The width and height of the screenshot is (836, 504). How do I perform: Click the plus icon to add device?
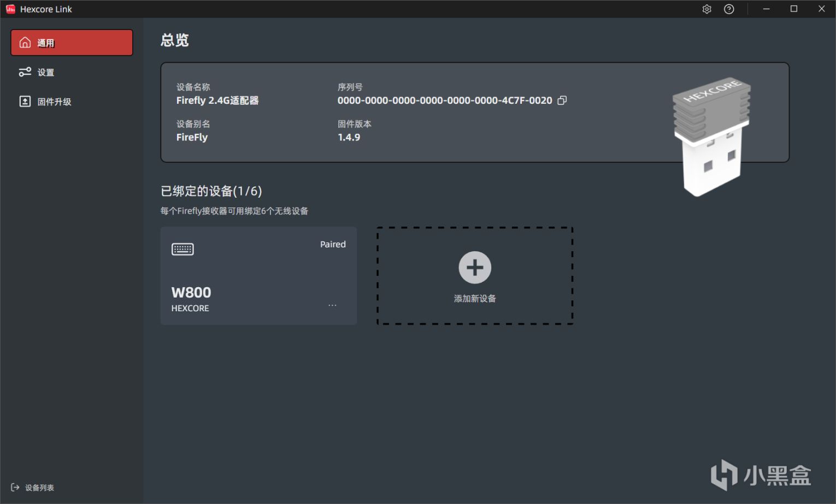(475, 268)
